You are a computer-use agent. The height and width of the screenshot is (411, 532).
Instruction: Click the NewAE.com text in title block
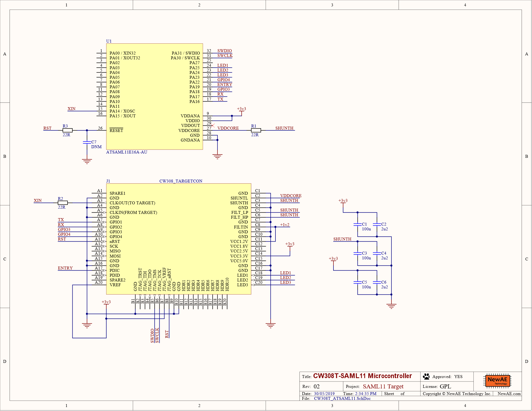509,393
